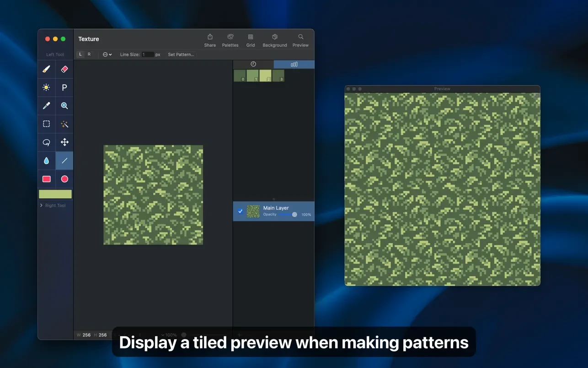Switch to the blue palette bars tab
This screenshot has width=588, height=368.
[x=294, y=64]
